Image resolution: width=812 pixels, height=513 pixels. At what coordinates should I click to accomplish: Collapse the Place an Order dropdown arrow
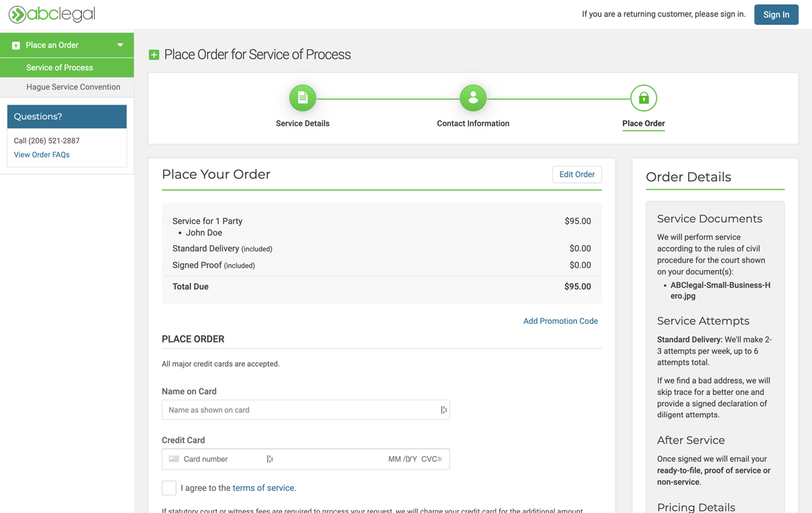[x=120, y=45]
